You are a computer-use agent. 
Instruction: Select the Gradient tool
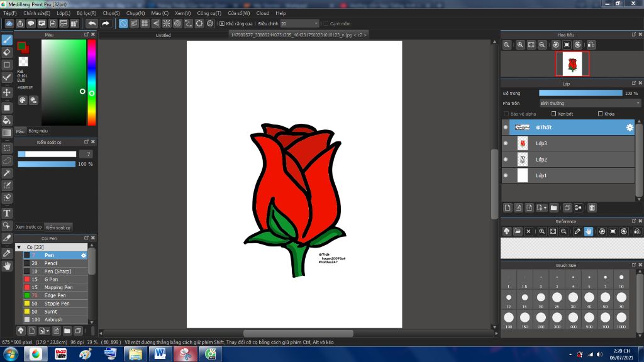7,133
